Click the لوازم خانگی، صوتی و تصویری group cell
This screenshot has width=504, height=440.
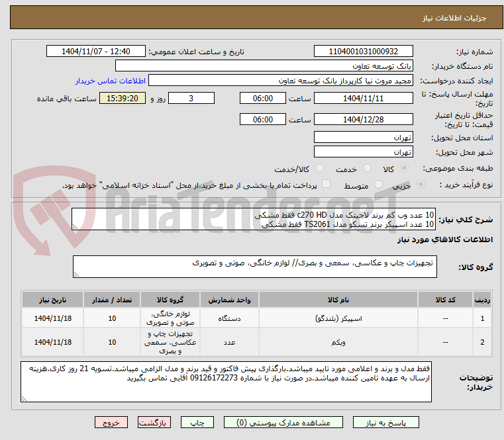[x=170, y=318]
